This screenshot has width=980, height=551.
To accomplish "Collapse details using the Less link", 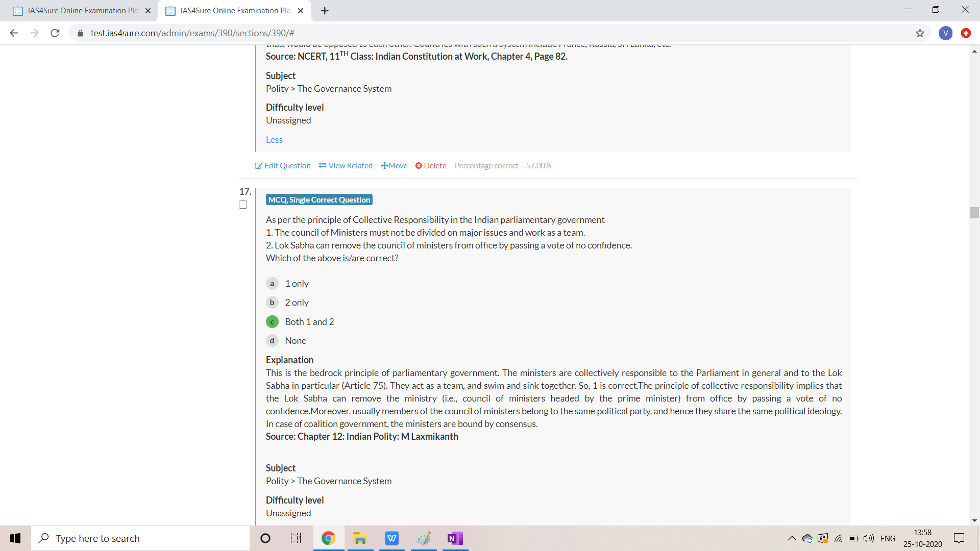I will 274,140.
